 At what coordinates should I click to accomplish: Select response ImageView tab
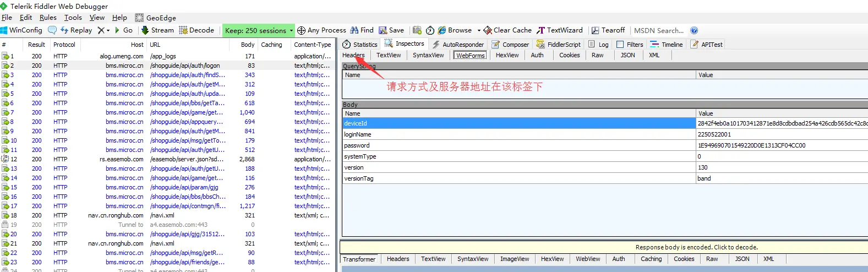point(515,259)
